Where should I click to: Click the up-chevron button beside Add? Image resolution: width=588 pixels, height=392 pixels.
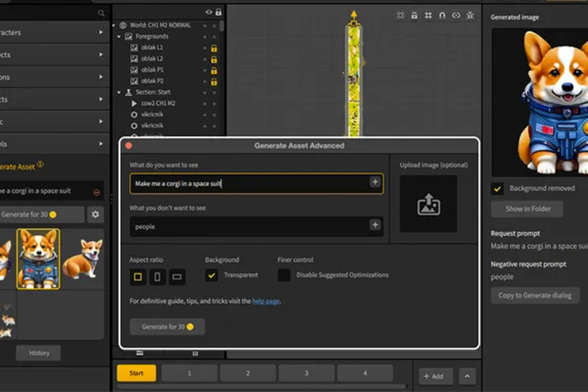pyautogui.click(x=467, y=376)
